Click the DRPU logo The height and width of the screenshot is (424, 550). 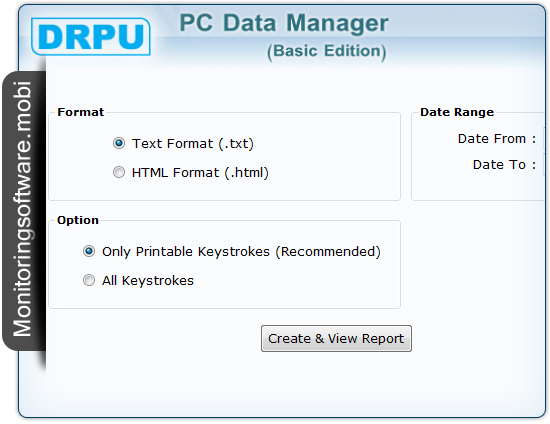(91, 36)
